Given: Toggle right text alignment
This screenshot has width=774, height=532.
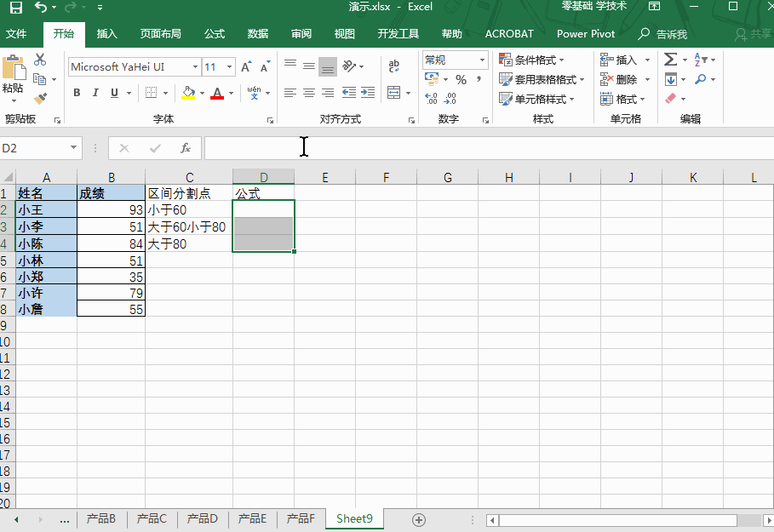Looking at the screenshot, I should (x=328, y=92).
